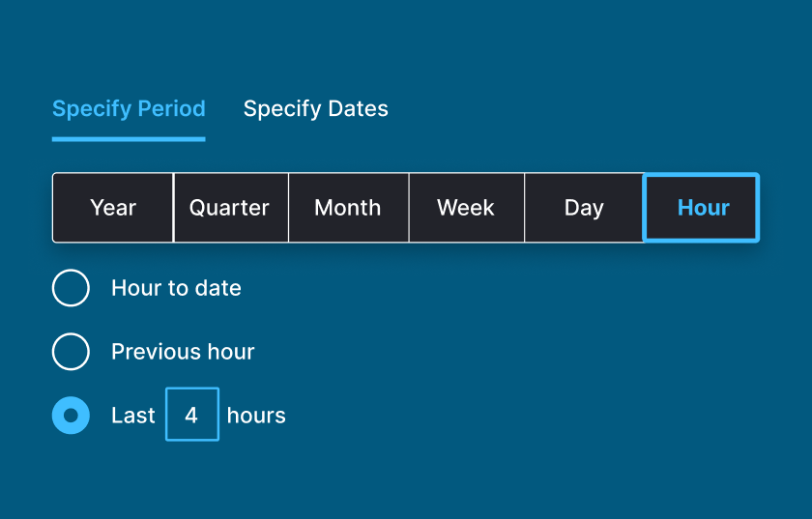The height and width of the screenshot is (519, 812).
Task: Click the white dot in the selected radio
Action: pos(71,416)
